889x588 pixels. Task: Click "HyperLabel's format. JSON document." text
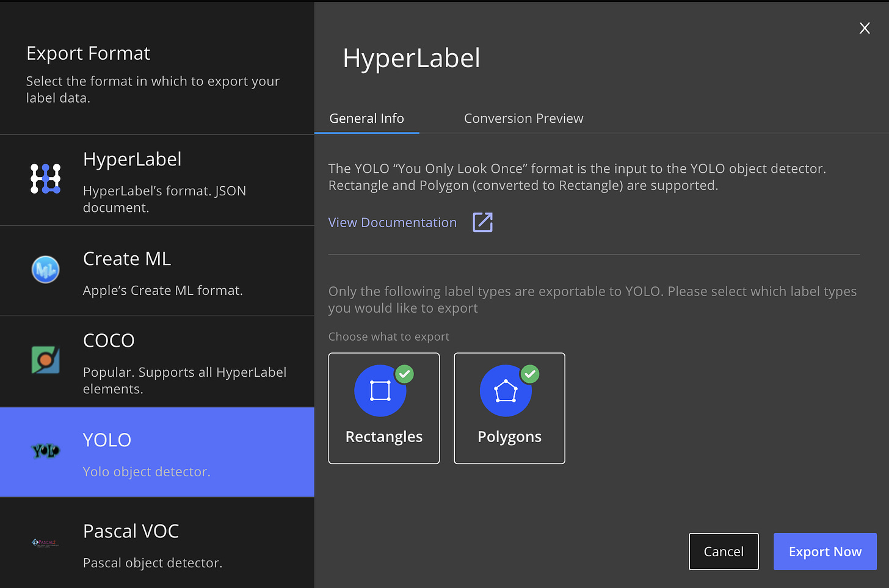click(165, 199)
